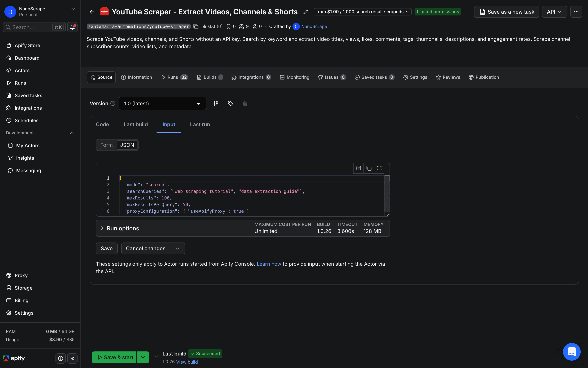Viewport: 588px width, 368px height.
Task: Open Schedules in sidebar
Action: tap(40, 121)
